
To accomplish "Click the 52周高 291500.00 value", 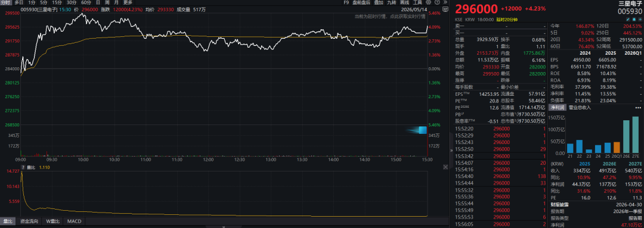I will (x=630, y=39).
